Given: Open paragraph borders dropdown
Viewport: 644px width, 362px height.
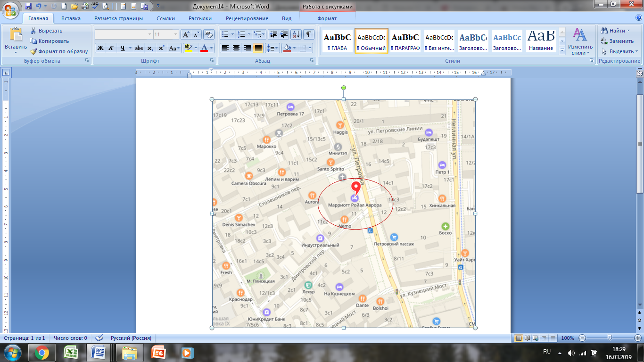Looking at the screenshot, I should pos(309,48).
